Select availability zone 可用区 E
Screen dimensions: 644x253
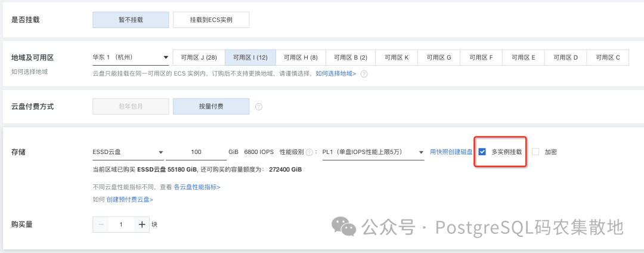coord(524,57)
